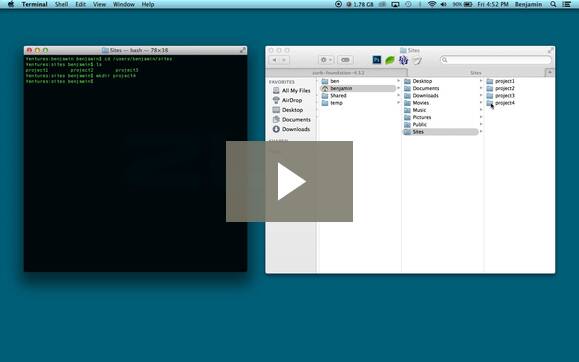The image size is (579, 362).
Task: Click the disclosure arrow beside Music folder
Action: point(481,110)
